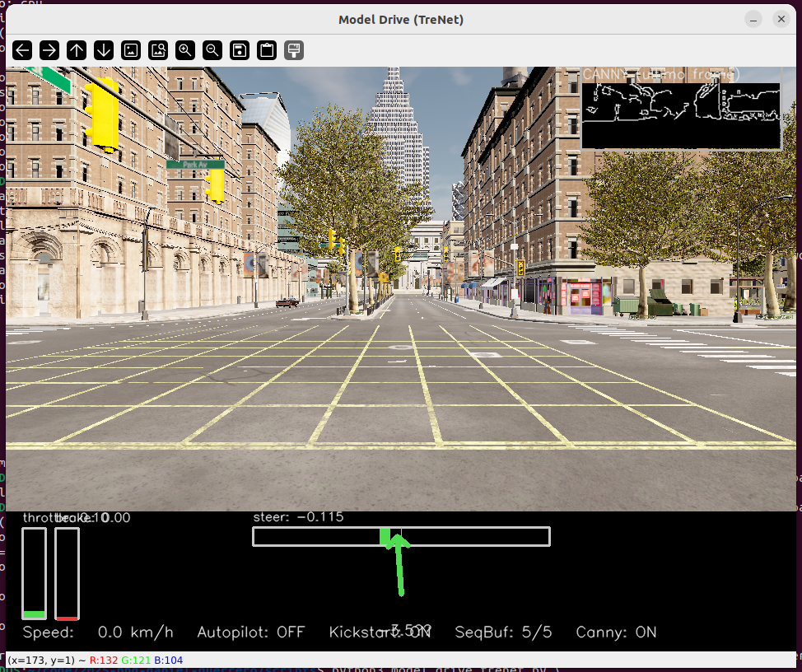Click the Kickstart status indicator
The image size is (802, 672).
click(380, 632)
